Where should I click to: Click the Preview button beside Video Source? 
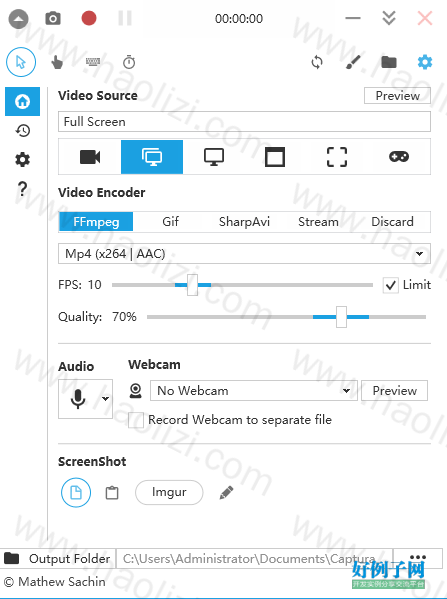[397, 96]
